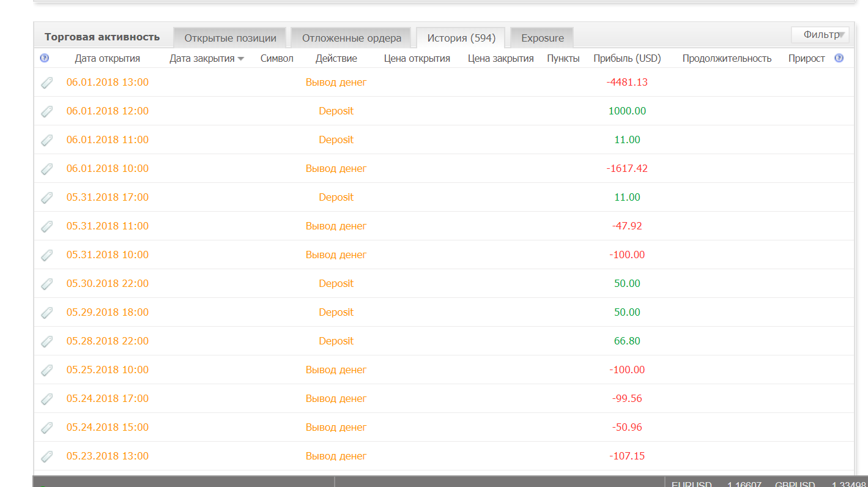868x487 pixels.
Task: Sort by Дата закрытия column header
Action: point(207,59)
